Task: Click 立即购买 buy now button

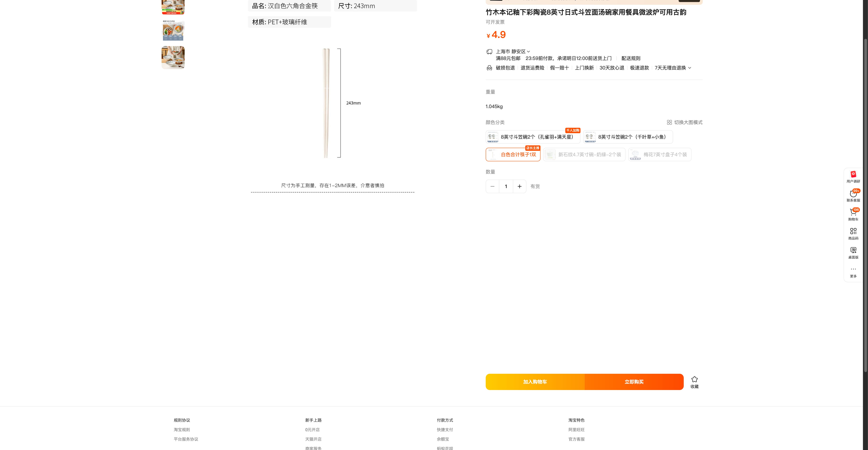Action: coord(634,382)
